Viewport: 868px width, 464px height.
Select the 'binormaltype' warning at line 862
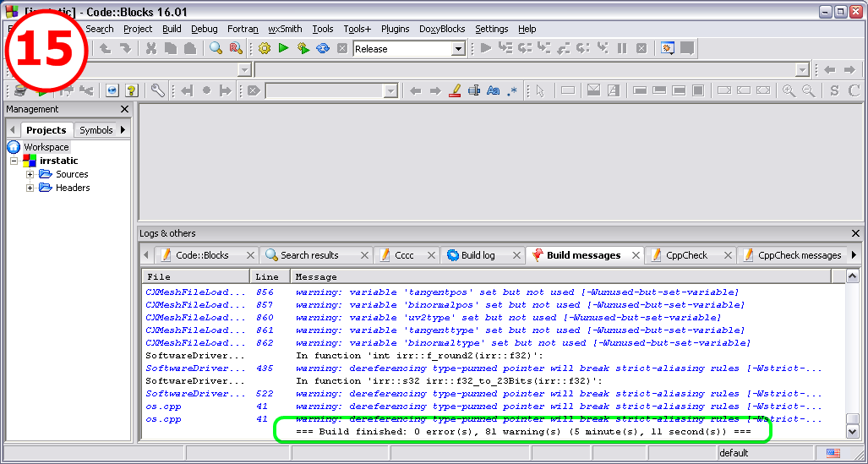[x=494, y=343]
